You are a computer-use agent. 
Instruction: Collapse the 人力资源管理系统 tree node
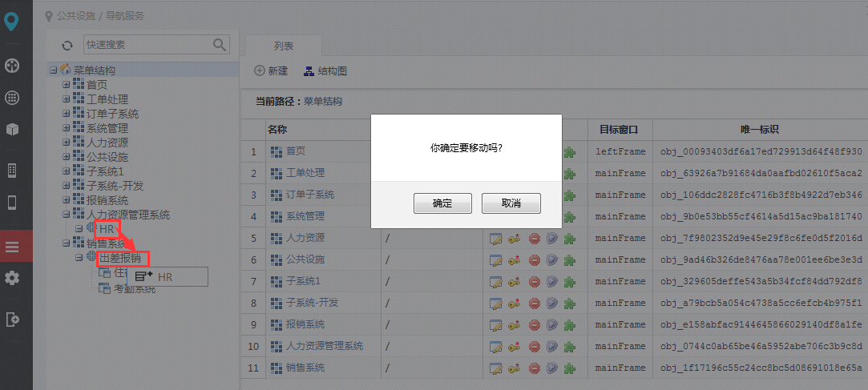coord(67,215)
